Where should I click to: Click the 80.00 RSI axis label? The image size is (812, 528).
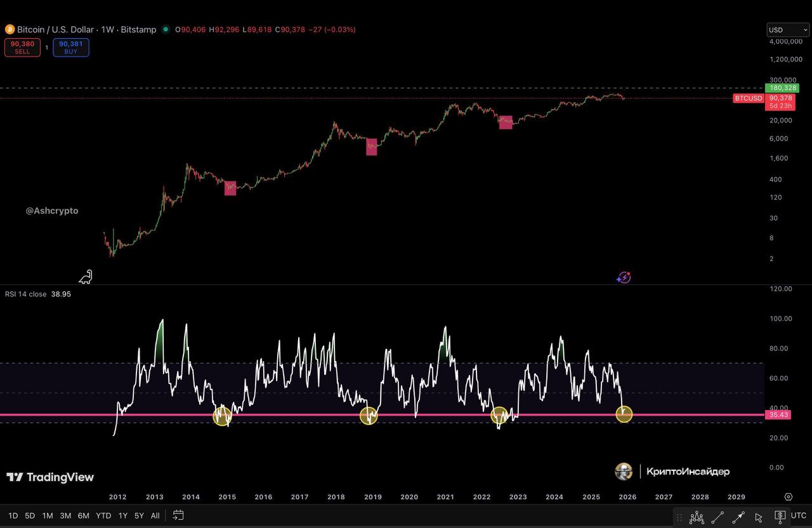[x=780, y=348]
